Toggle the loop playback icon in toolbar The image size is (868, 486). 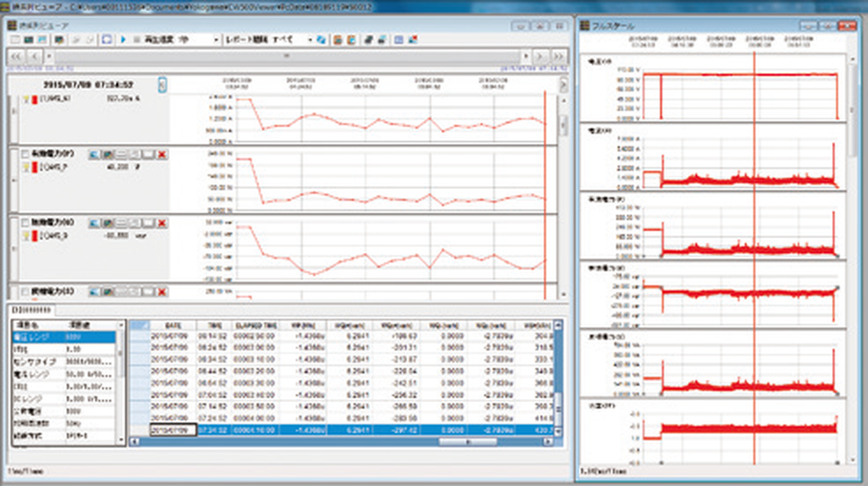click(107, 40)
